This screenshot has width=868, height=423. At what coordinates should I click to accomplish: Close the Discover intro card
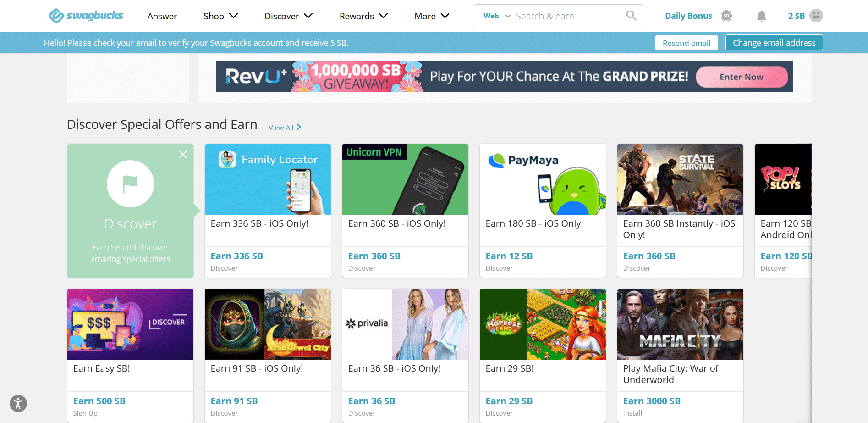(183, 154)
